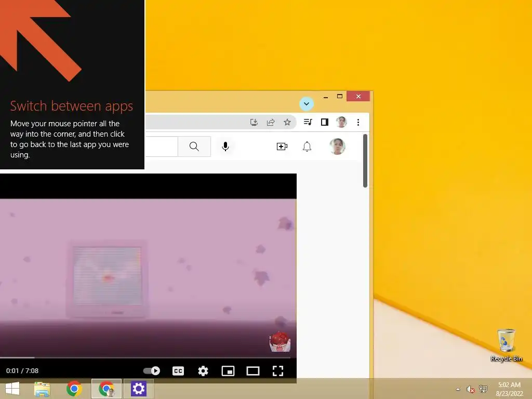Click muted volume tray icon

click(x=470, y=389)
